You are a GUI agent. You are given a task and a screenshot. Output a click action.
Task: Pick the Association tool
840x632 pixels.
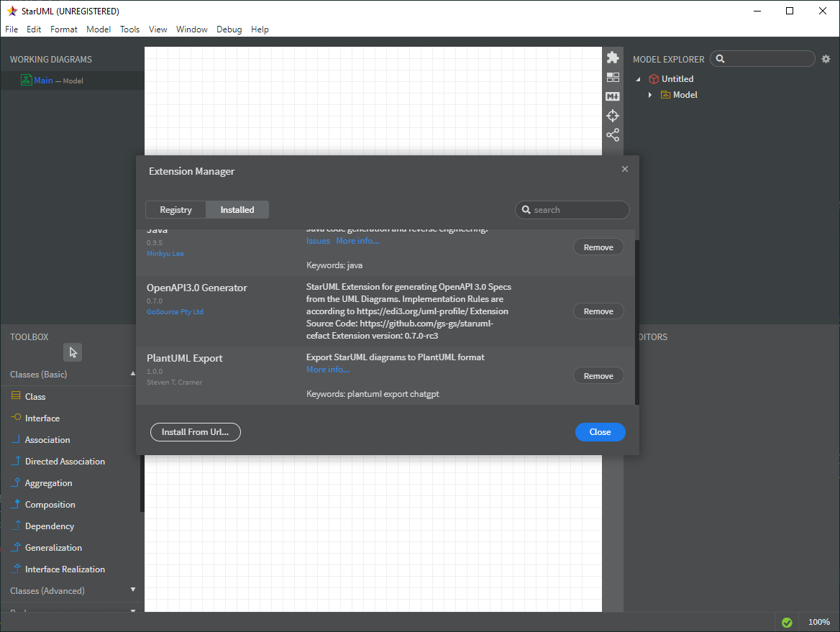[47, 440]
